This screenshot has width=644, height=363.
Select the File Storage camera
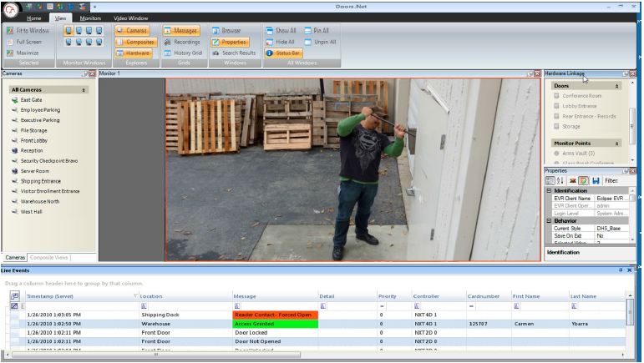(29, 130)
